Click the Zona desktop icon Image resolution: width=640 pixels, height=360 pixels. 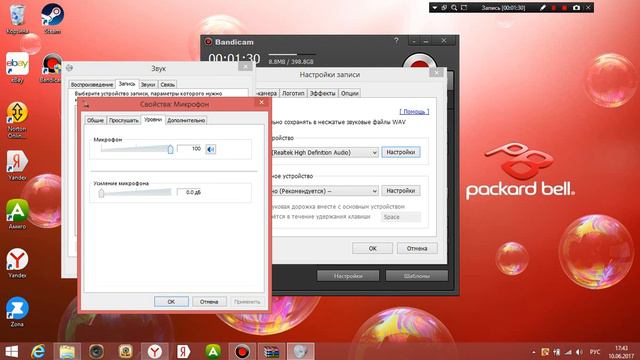[x=17, y=312]
